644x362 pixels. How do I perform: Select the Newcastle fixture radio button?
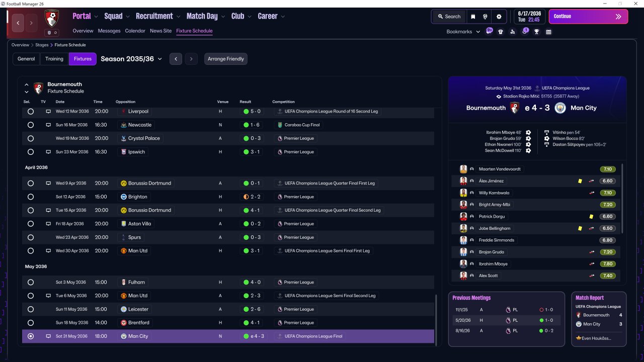(x=31, y=125)
